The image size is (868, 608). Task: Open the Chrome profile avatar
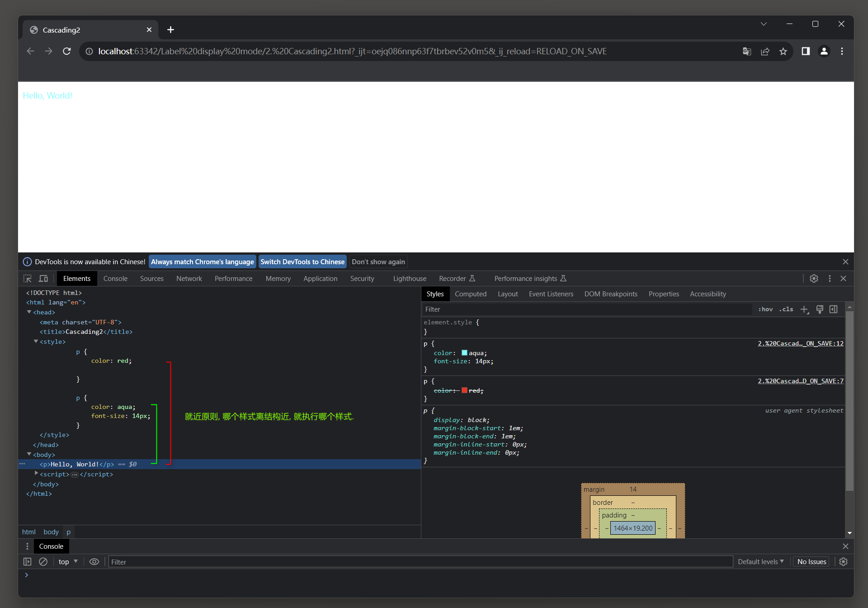click(x=824, y=52)
